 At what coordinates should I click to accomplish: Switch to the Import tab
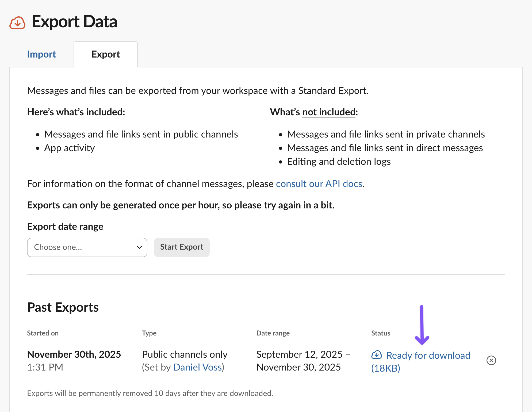click(x=41, y=54)
